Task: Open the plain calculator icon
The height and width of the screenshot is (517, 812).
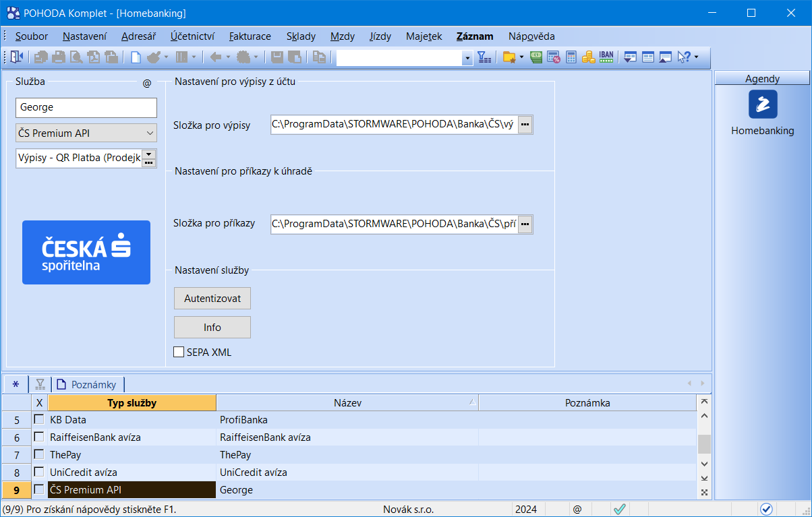Action: [x=571, y=58]
